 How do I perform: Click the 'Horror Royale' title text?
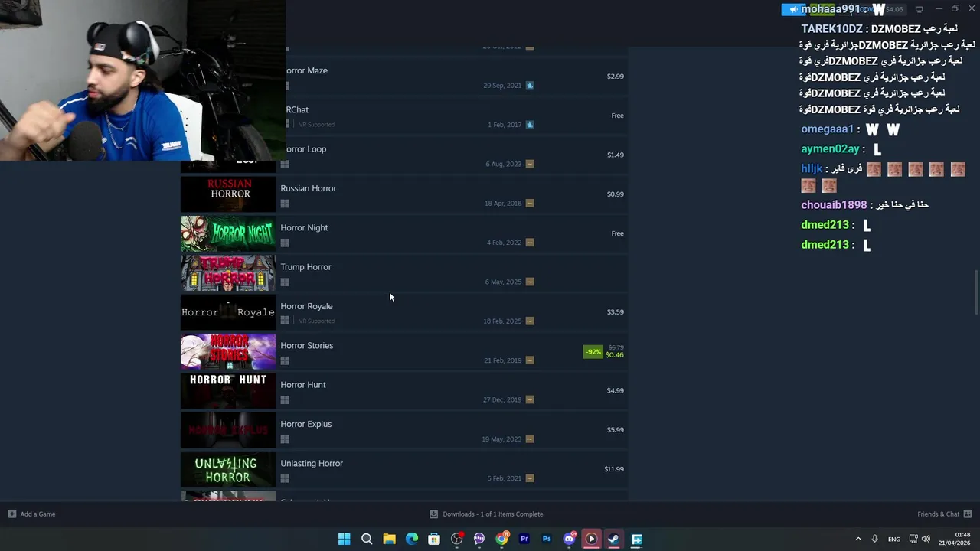click(306, 306)
